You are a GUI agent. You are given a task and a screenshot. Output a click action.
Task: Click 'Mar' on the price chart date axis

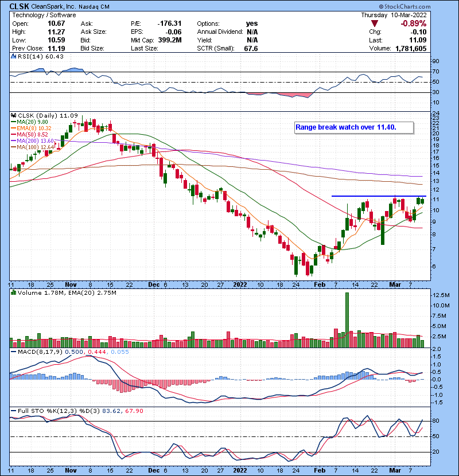point(395,285)
